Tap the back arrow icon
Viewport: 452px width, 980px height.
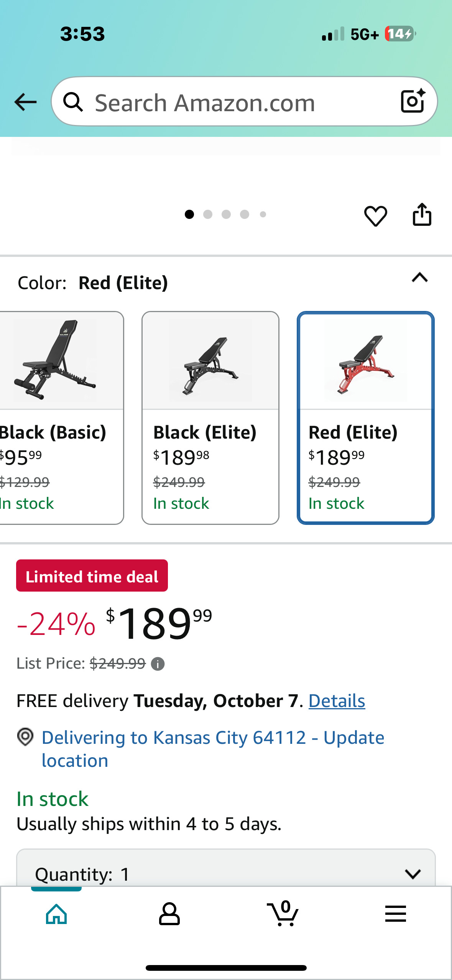pyautogui.click(x=25, y=102)
